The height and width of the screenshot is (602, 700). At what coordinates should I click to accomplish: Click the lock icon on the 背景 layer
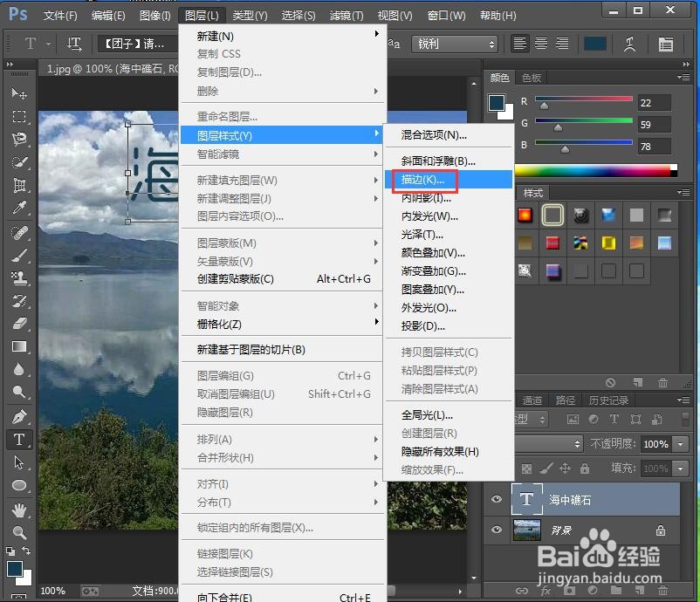661,530
